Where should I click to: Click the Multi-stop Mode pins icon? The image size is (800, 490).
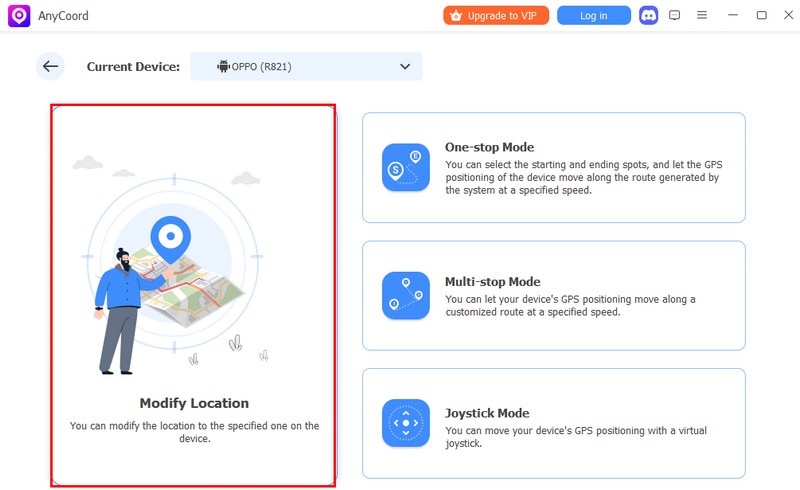coord(405,295)
